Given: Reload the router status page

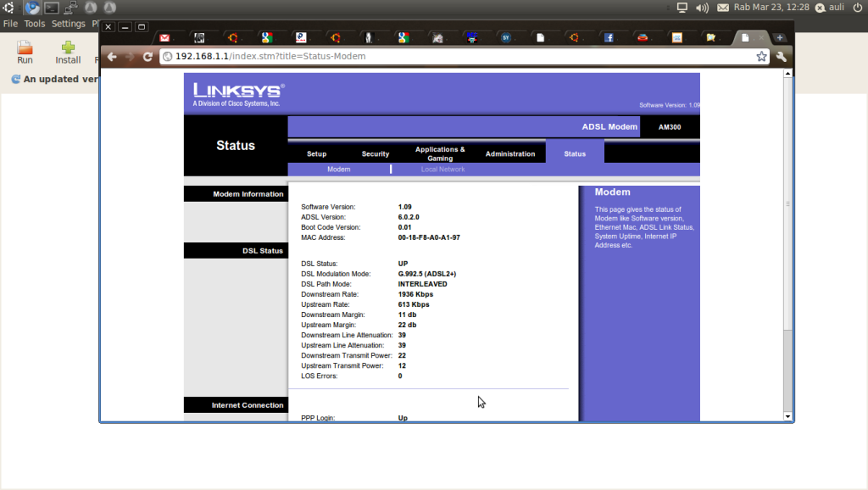Looking at the screenshot, I should coord(147,57).
